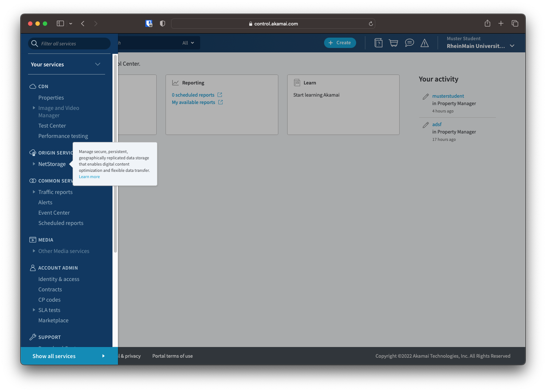Screen dimensions: 546x392
Task: Open Marketplace
Action: coord(53,320)
